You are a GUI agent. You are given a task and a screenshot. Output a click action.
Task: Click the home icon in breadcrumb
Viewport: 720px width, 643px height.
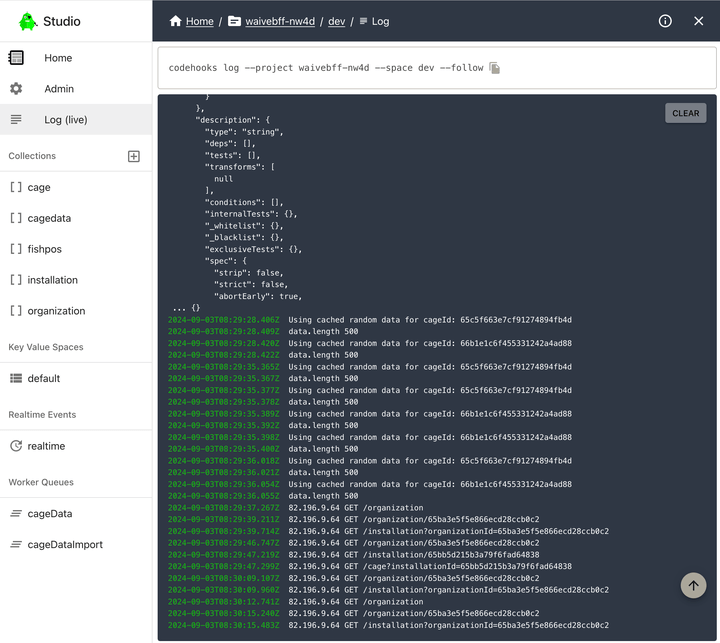tap(175, 21)
